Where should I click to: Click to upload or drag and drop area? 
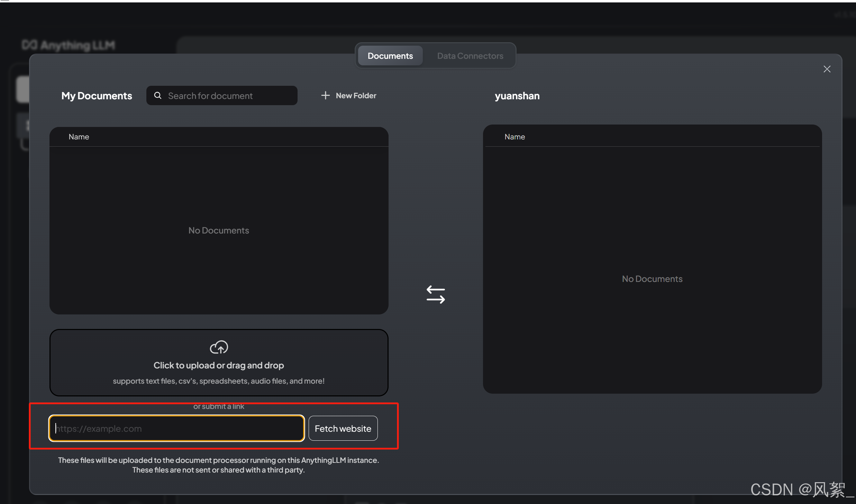[x=219, y=363]
